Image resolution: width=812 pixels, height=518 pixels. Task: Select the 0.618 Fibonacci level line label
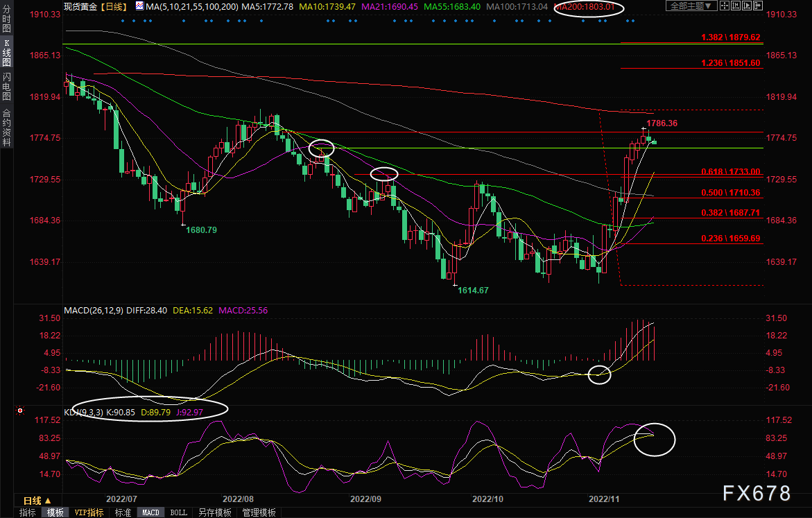(731, 171)
